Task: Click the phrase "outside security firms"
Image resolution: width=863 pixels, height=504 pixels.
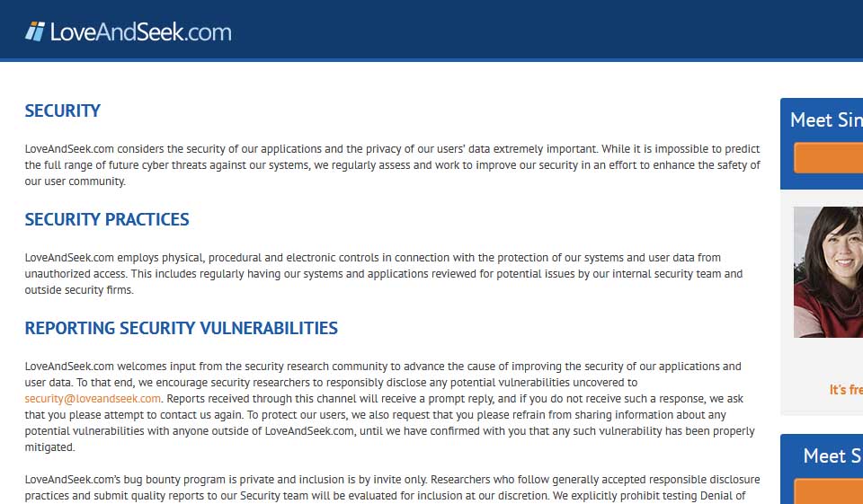Action: 78,290
